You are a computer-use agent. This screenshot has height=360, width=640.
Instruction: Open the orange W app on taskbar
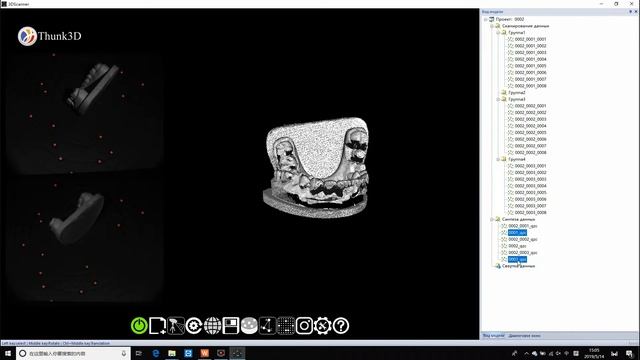tap(204, 353)
